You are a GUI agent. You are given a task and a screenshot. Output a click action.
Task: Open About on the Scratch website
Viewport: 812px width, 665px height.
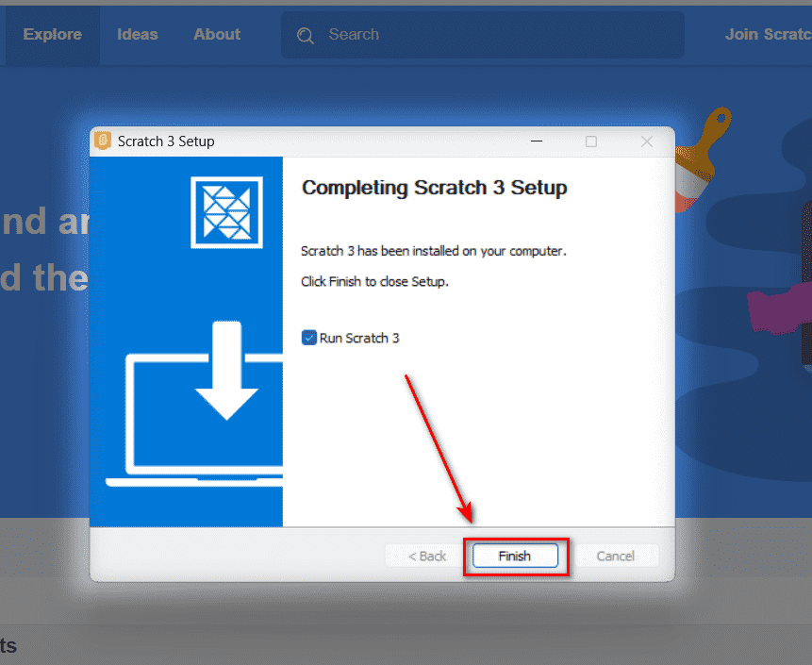[x=217, y=34]
